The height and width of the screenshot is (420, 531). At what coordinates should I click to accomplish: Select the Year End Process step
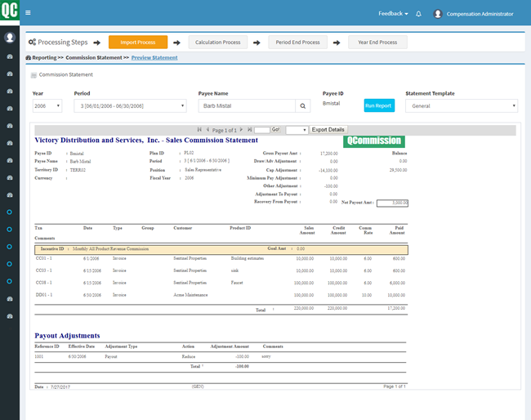pyautogui.click(x=377, y=42)
